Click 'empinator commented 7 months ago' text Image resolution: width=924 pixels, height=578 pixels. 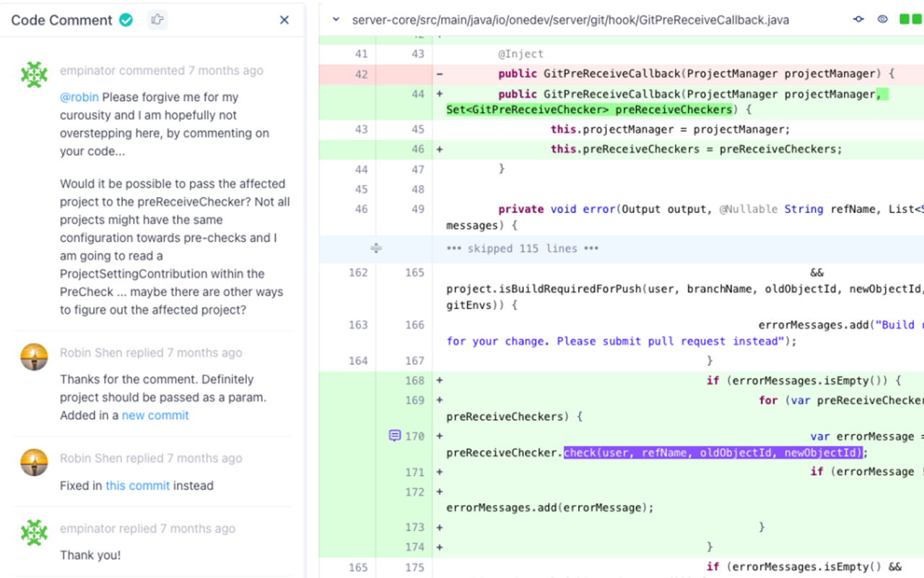tap(162, 71)
